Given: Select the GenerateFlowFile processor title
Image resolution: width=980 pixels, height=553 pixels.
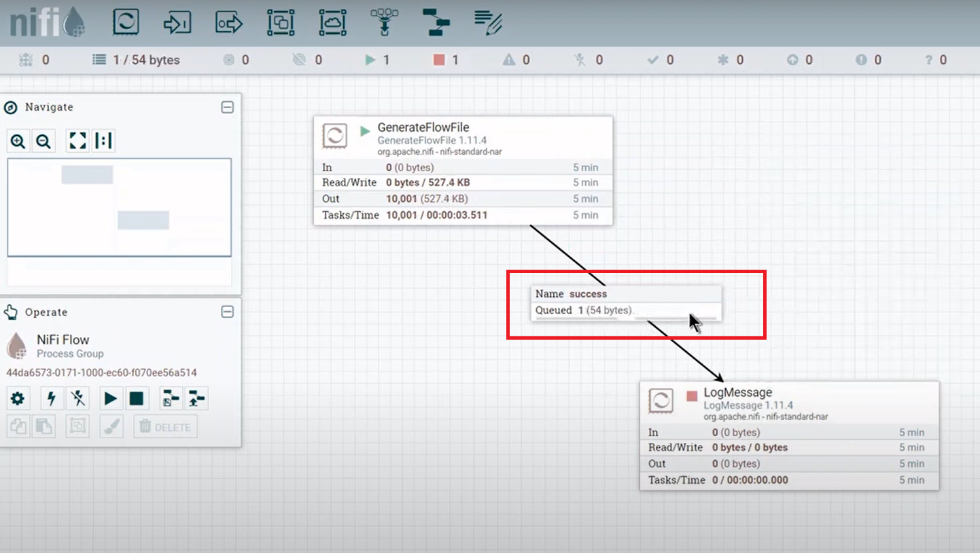Looking at the screenshot, I should (423, 128).
